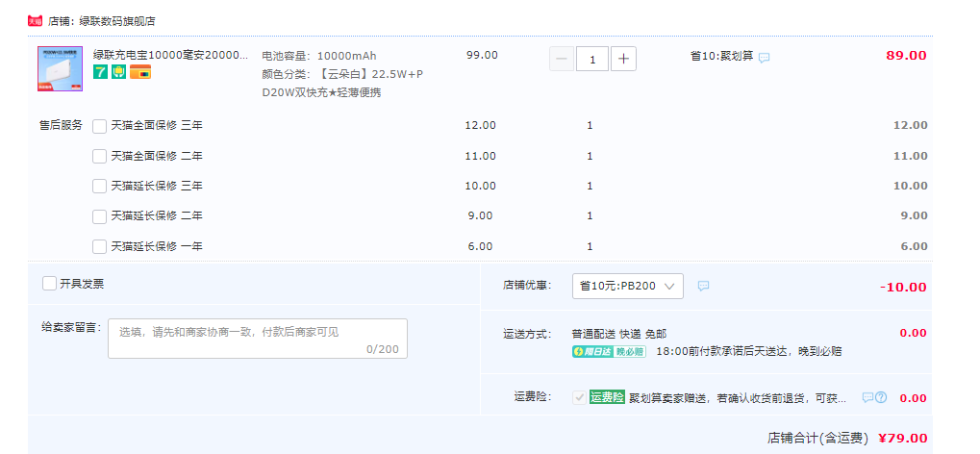Click the green 7-day return icon
The image size is (980, 454).
pyautogui.click(x=100, y=72)
